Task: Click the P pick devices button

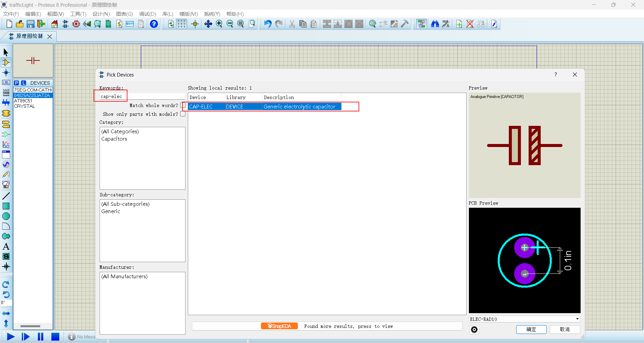Action: click(16, 83)
